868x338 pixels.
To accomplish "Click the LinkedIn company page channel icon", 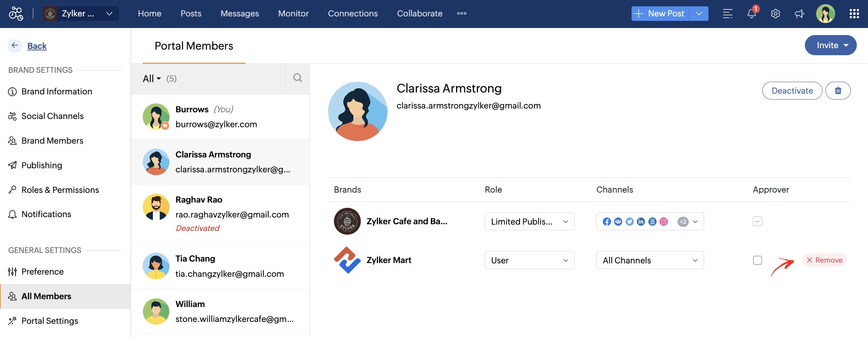I will (x=652, y=222).
